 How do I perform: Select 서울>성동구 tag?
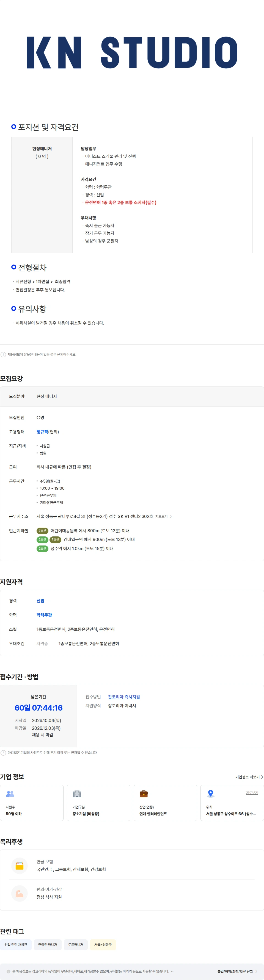pos(103,944)
